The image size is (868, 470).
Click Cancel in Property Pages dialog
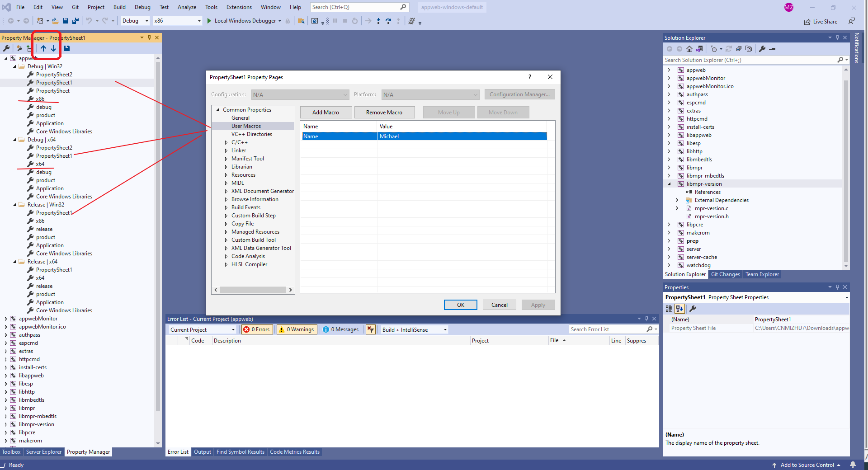[500, 305]
